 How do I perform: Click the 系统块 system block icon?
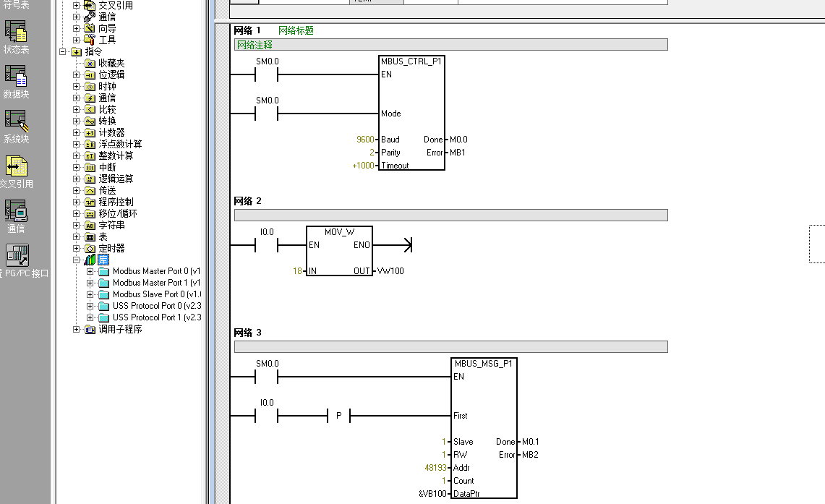point(16,121)
